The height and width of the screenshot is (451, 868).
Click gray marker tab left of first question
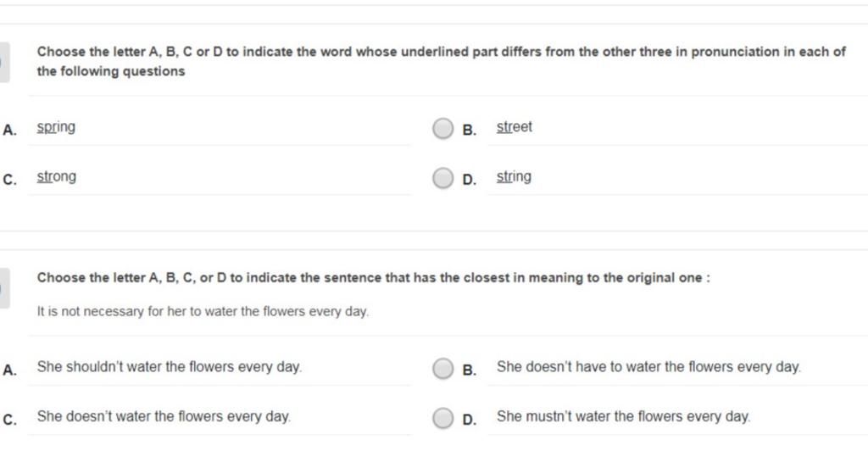[4, 62]
